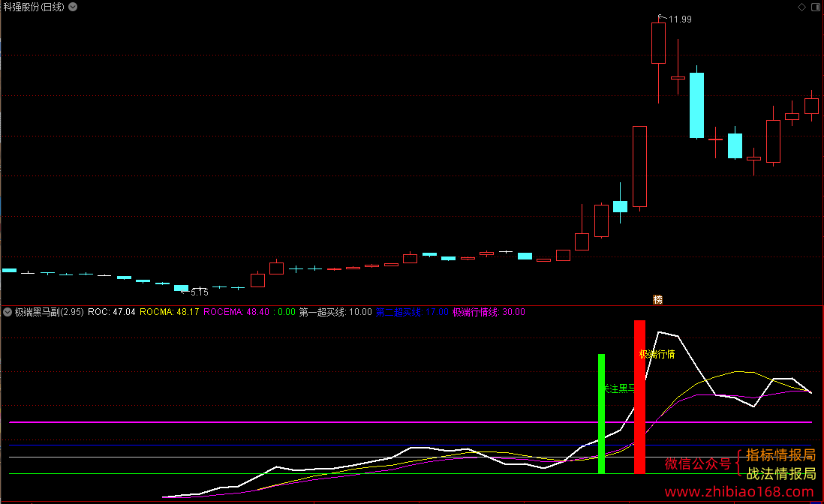Click the indicator name 极端黑马副(2.95)
Image resolution: width=824 pixels, height=504 pixels.
coord(49,312)
